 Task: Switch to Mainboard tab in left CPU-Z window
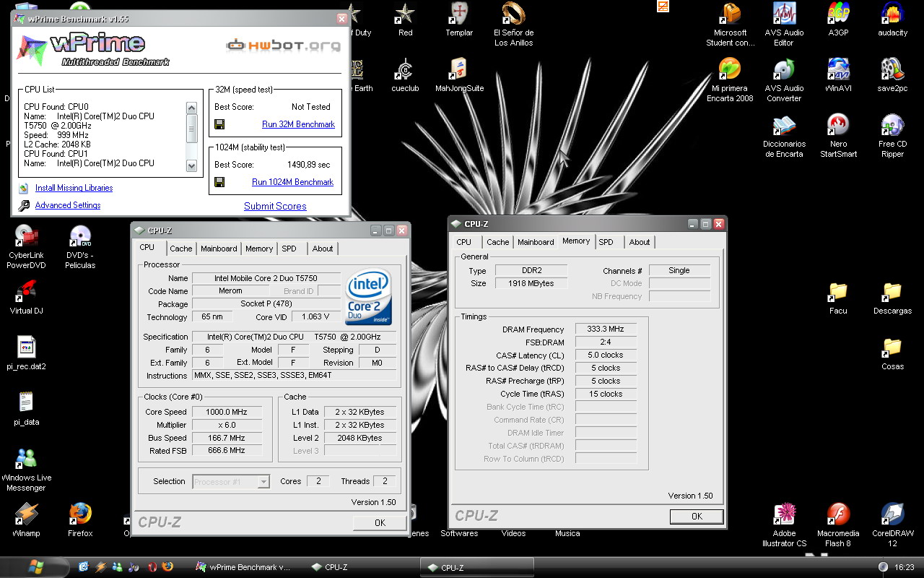click(x=219, y=249)
